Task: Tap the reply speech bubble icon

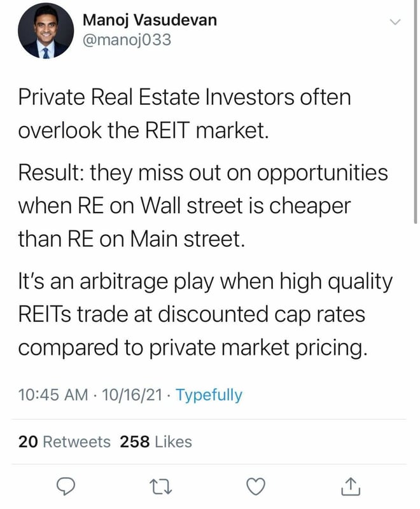Action: click(x=66, y=486)
